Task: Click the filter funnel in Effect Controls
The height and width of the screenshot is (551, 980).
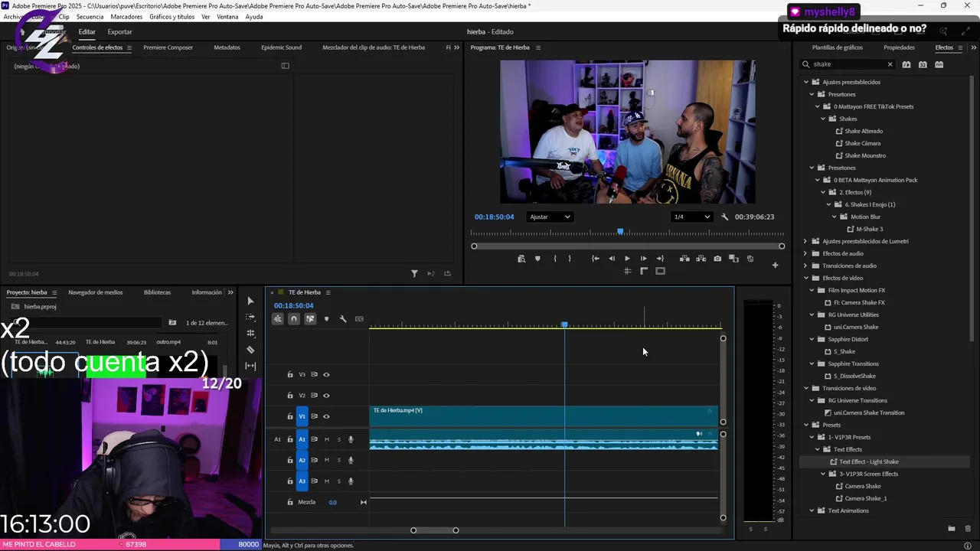Action: [x=414, y=273]
